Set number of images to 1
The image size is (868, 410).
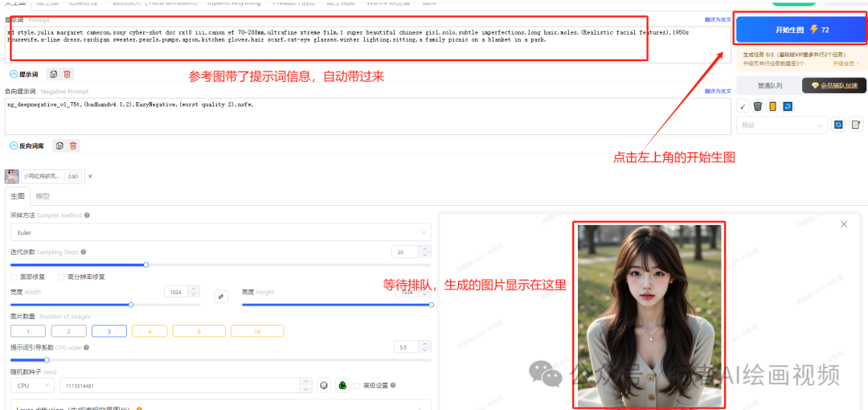[x=28, y=330]
